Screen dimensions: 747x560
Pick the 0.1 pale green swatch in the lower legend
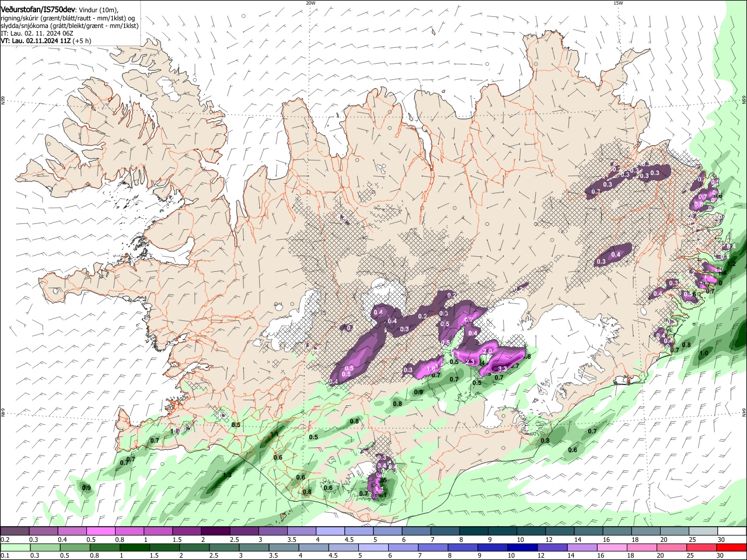15,548
